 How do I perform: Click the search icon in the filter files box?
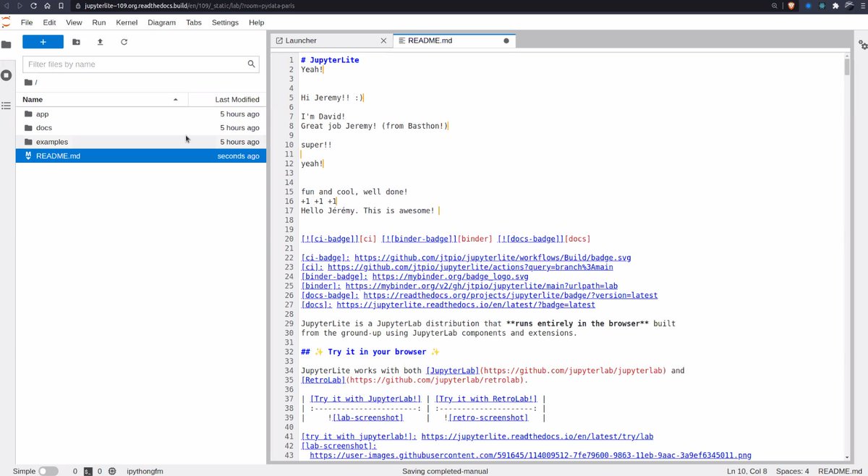pos(251,64)
